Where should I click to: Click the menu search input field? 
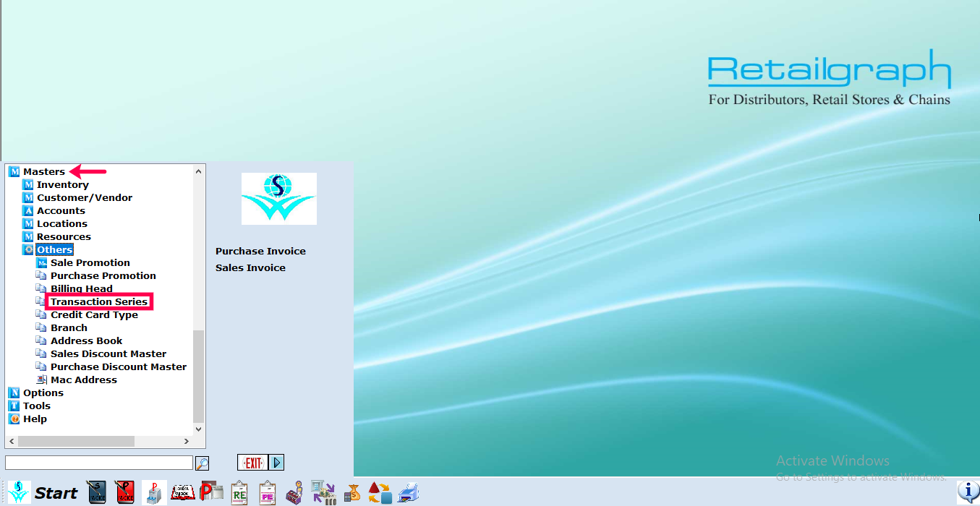[99, 463]
